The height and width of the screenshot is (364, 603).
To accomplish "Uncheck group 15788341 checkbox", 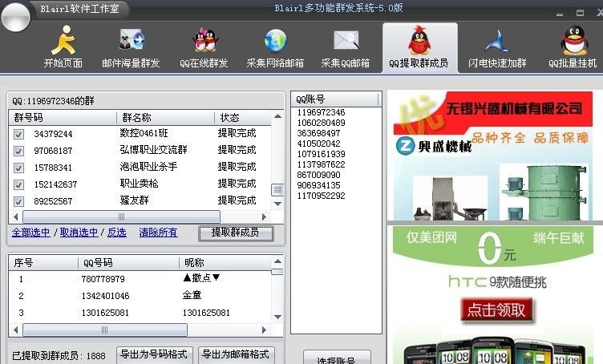I will (18, 168).
